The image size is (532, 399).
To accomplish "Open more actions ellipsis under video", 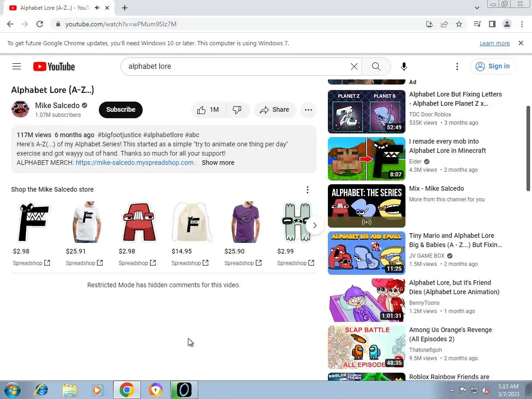I will (308, 110).
